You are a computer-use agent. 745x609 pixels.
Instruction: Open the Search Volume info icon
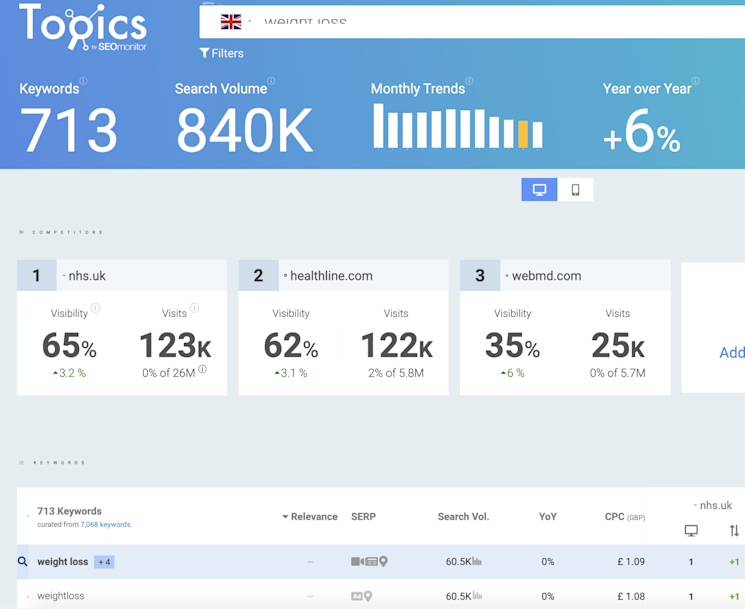(271, 81)
